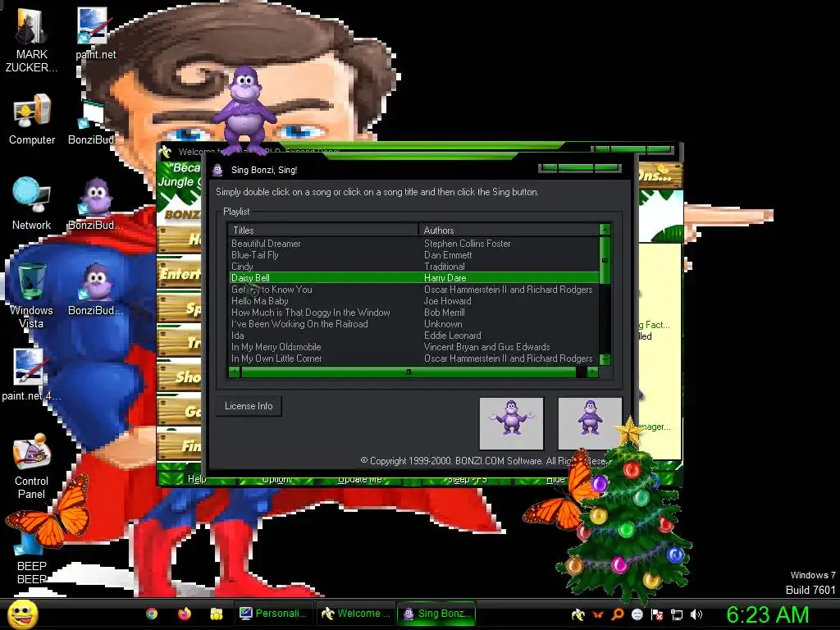Viewport: 840px width, 630px height.
Task: Click the playlist scroll down arrow
Action: (x=605, y=359)
